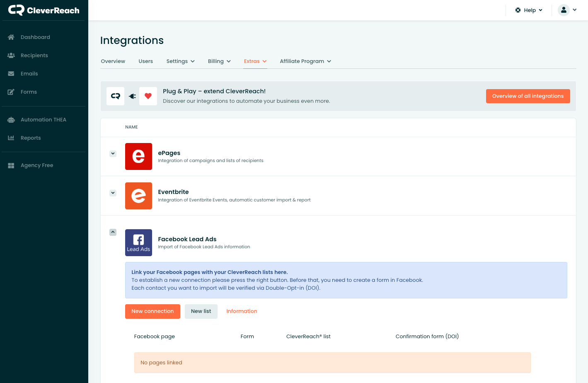Switch to the Overview tab

click(x=113, y=61)
